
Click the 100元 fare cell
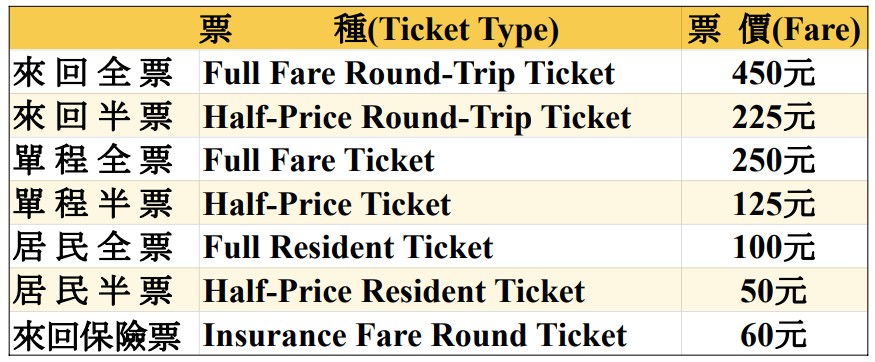pos(775,247)
